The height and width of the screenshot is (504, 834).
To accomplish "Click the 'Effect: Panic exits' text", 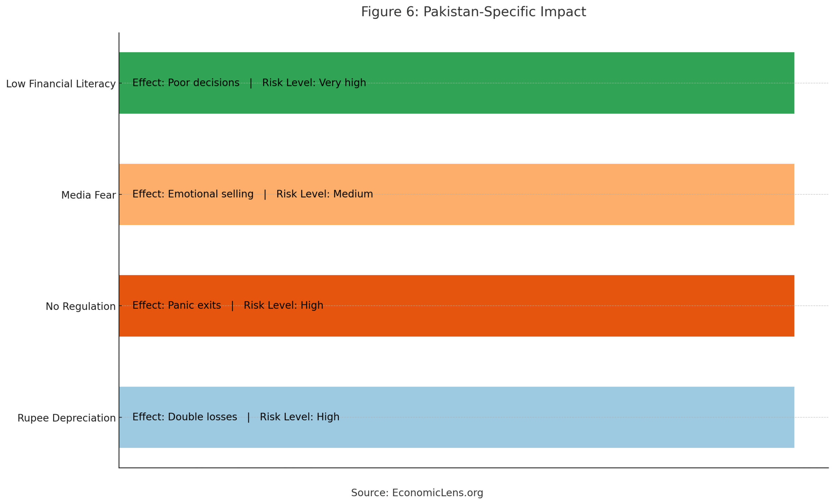I will click(176, 305).
